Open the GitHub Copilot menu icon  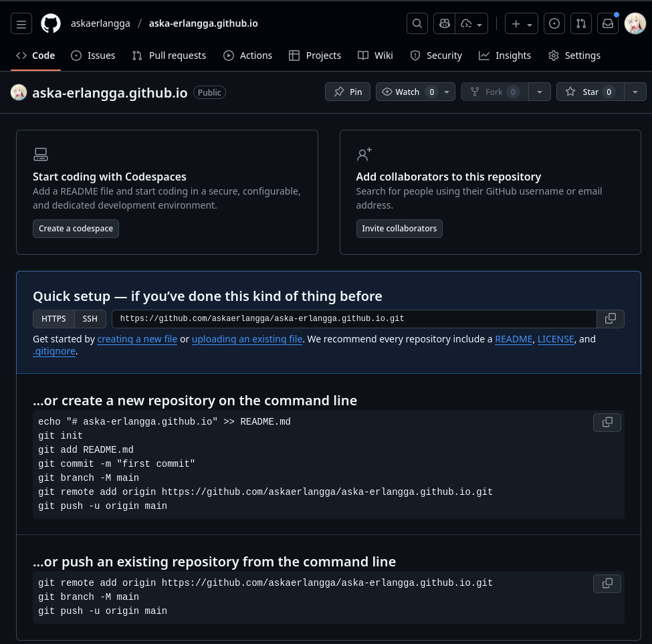tap(445, 23)
